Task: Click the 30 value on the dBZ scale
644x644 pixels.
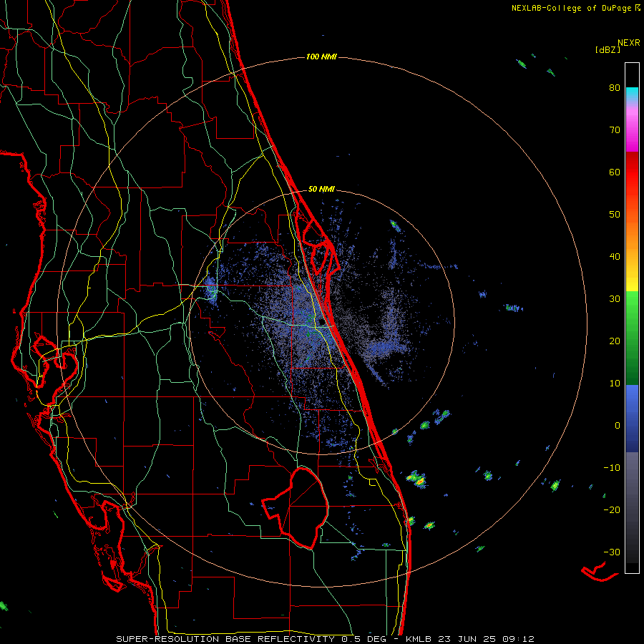Action: (615, 299)
